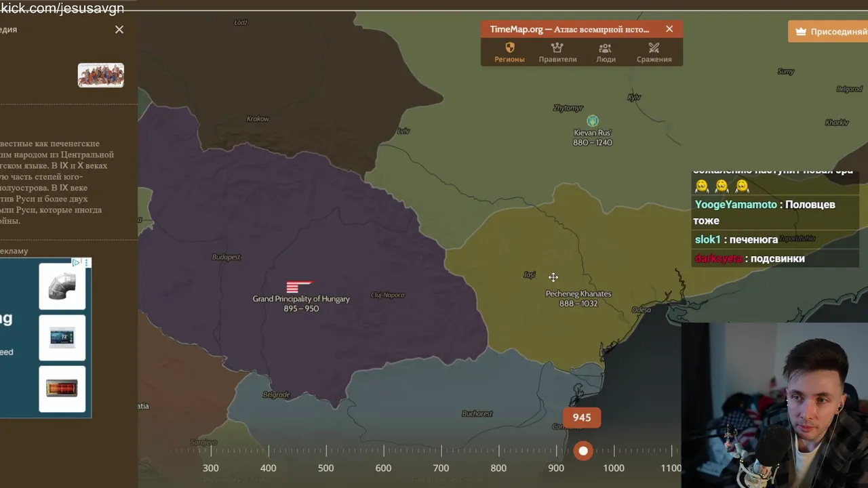Jump to year 300 on timeline
Screen dimensions: 868x488
[x=211, y=468]
